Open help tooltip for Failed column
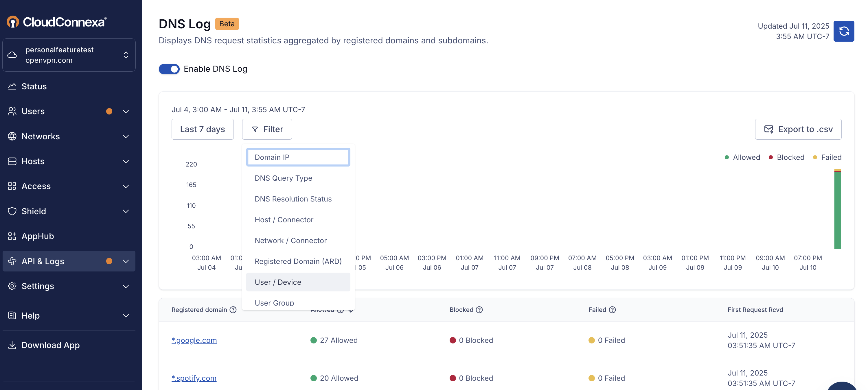The width and height of the screenshot is (868, 390). pos(612,310)
